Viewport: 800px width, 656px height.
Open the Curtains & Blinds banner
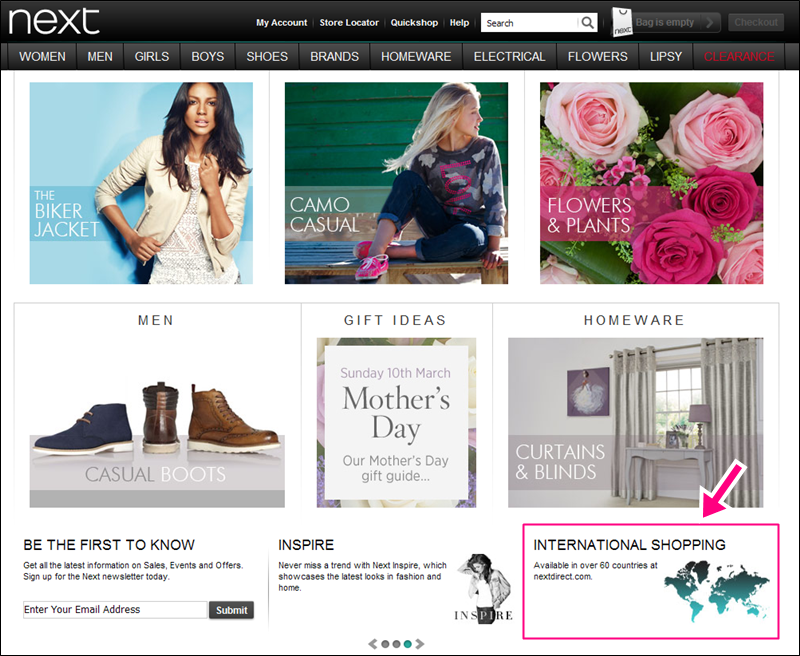(636, 422)
